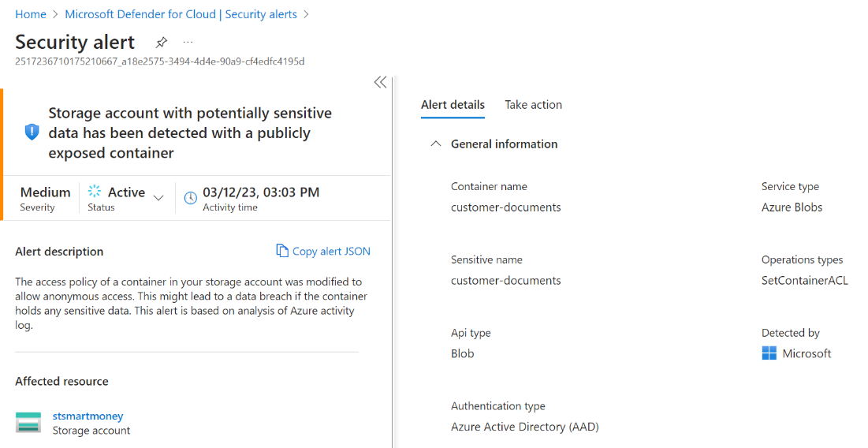The image size is (868, 448).
Task: Click the Service type label
Action: click(790, 187)
